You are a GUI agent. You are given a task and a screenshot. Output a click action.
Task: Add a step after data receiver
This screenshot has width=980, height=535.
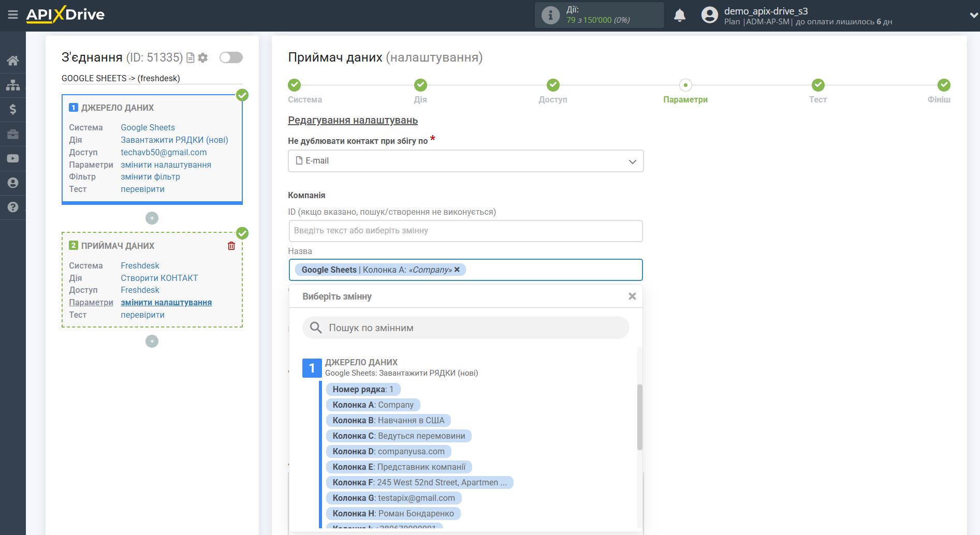[152, 341]
